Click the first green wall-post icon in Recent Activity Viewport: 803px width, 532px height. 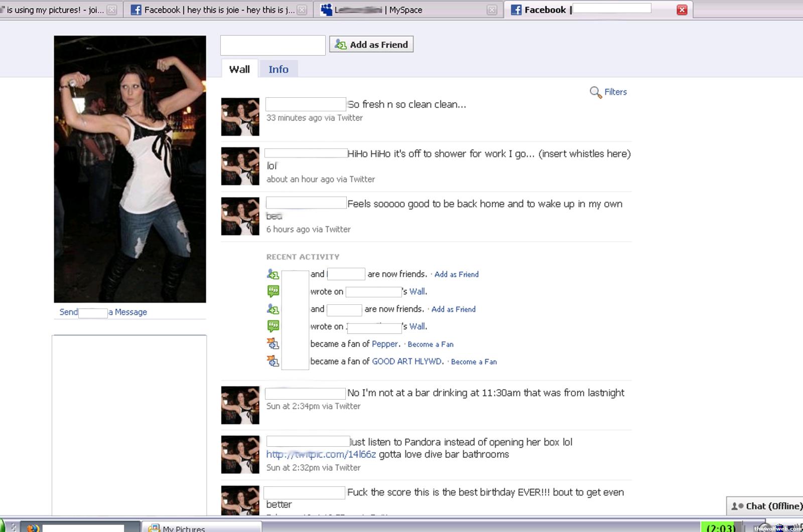(273, 291)
